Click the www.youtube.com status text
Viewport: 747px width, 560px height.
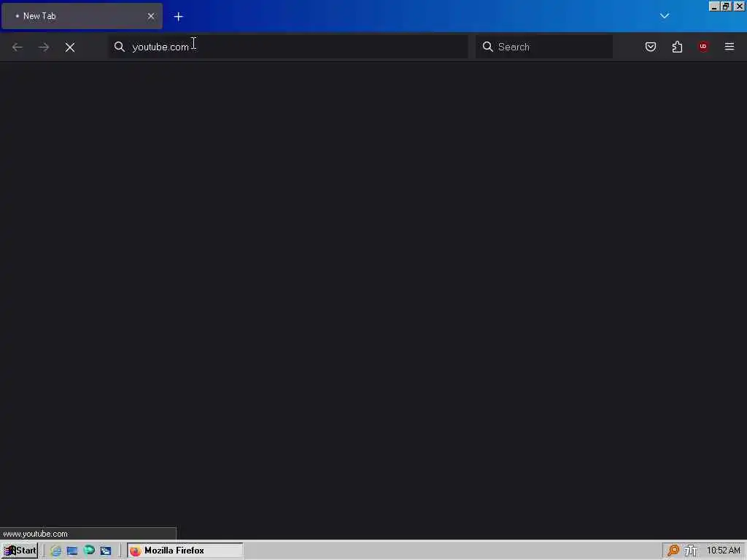click(35, 534)
